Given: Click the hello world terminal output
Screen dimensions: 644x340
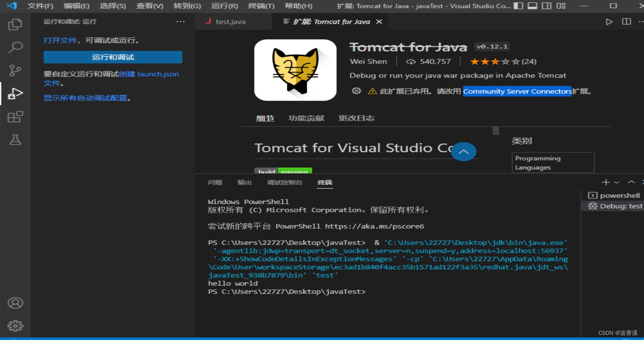Looking at the screenshot, I should point(233,283).
